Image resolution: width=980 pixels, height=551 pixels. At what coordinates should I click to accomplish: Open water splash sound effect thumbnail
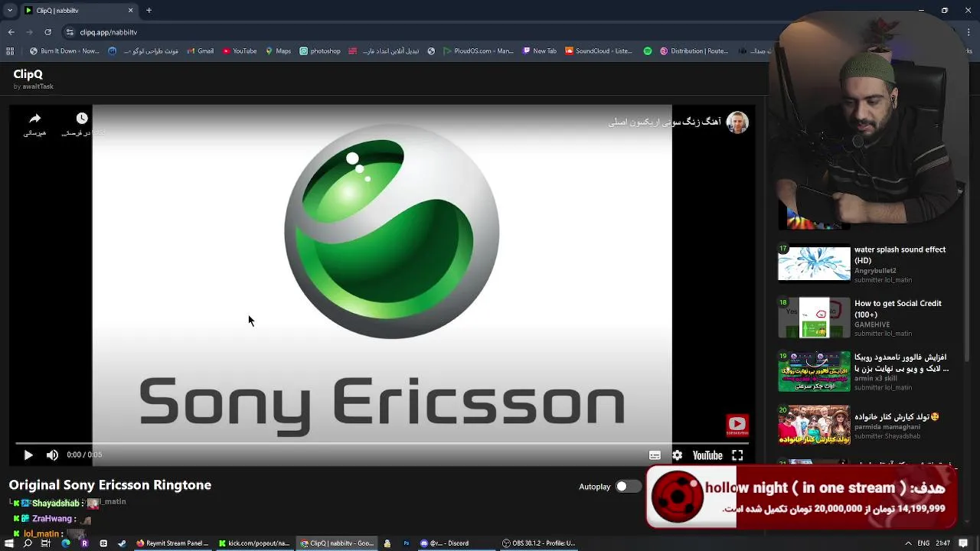(814, 263)
